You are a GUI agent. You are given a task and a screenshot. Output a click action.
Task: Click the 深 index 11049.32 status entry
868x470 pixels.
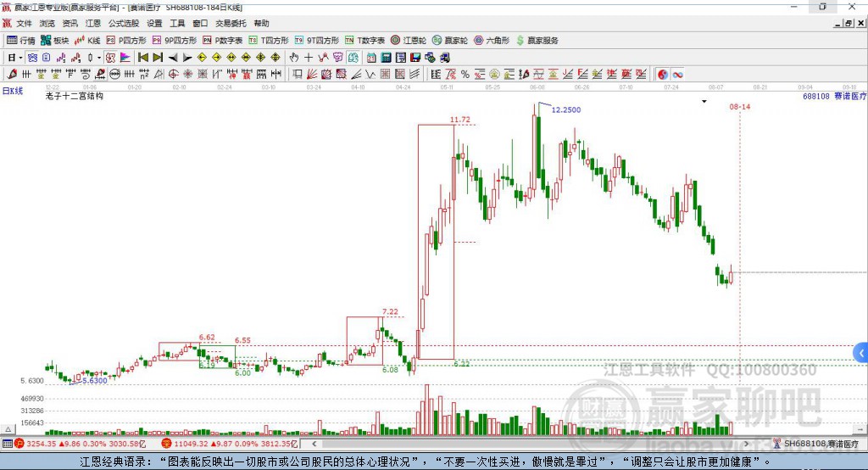[230, 444]
